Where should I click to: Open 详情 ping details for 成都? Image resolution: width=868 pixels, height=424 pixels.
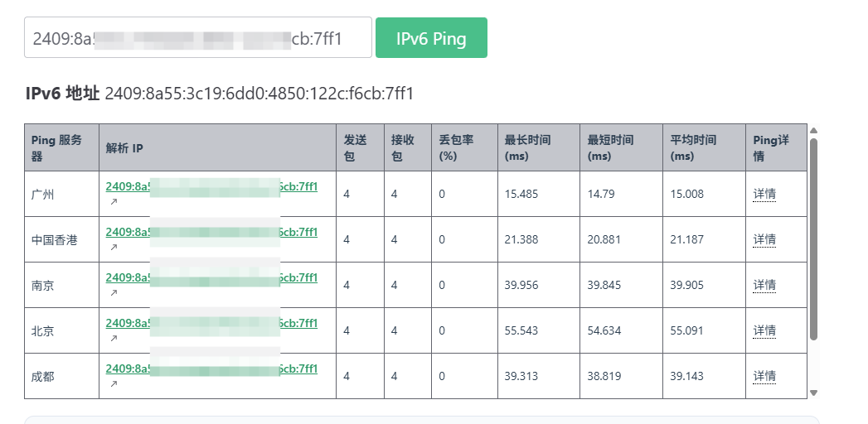coord(764,376)
